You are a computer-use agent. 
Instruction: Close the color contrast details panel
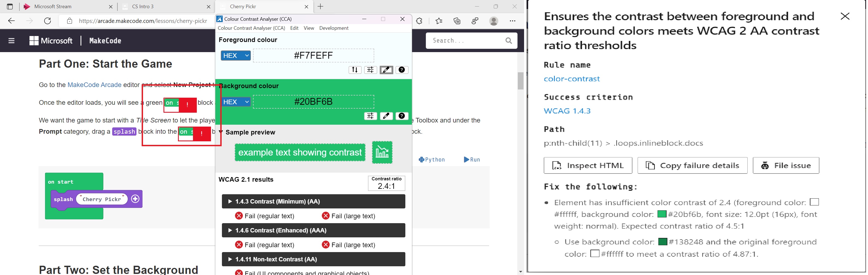coord(845,16)
